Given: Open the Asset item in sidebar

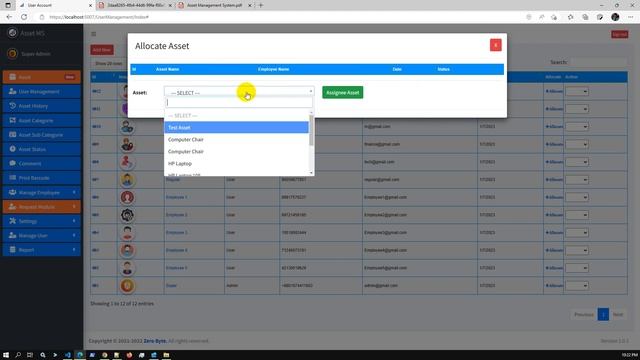Looking at the screenshot, I should pos(42,77).
